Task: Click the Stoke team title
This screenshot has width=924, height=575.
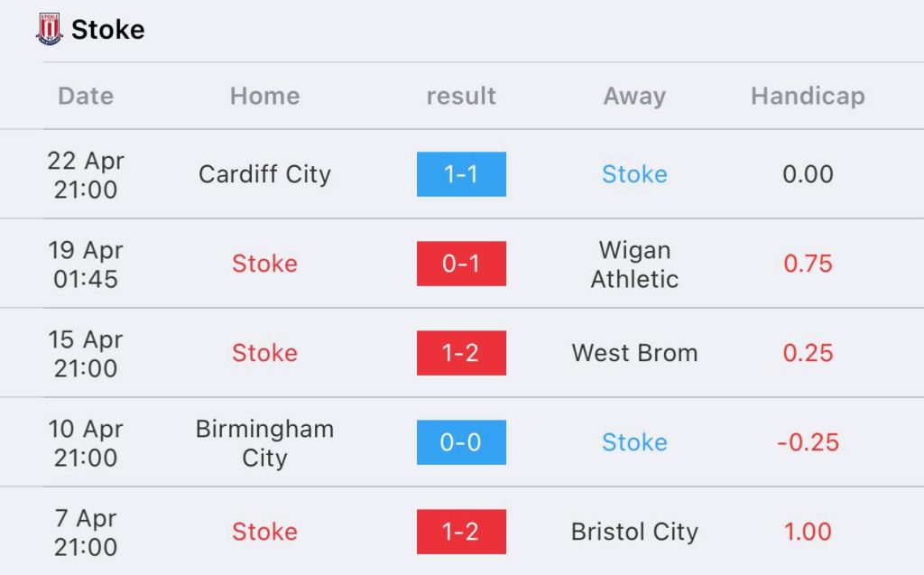Action: (x=108, y=30)
